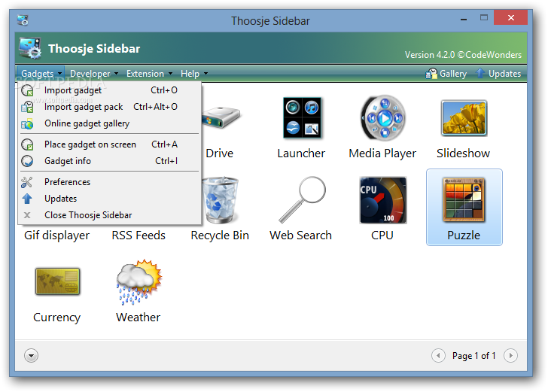Screen dimensions: 548x392
Task: Open the Gadgets dropdown menu
Action: (x=41, y=74)
